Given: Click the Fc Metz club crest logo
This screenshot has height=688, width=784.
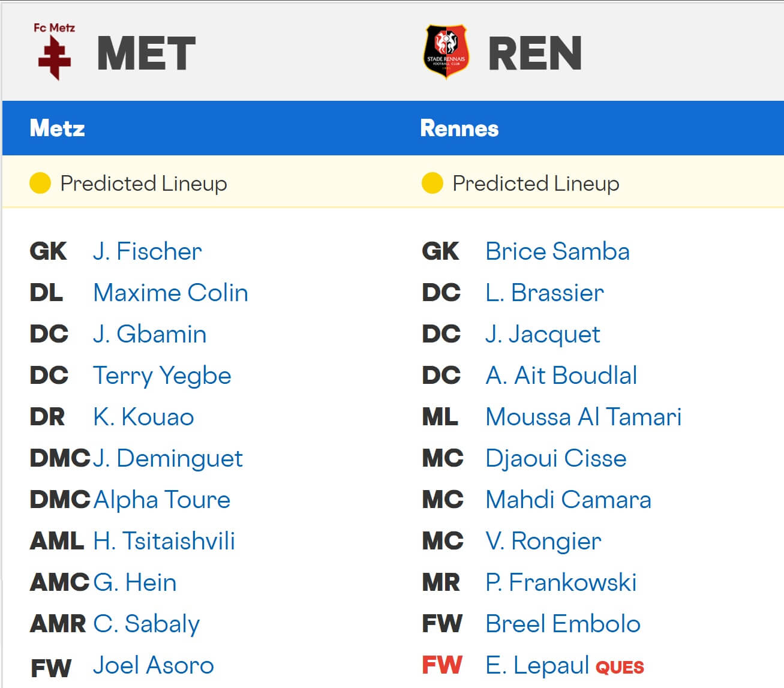Looking at the screenshot, I should pyautogui.click(x=54, y=51).
